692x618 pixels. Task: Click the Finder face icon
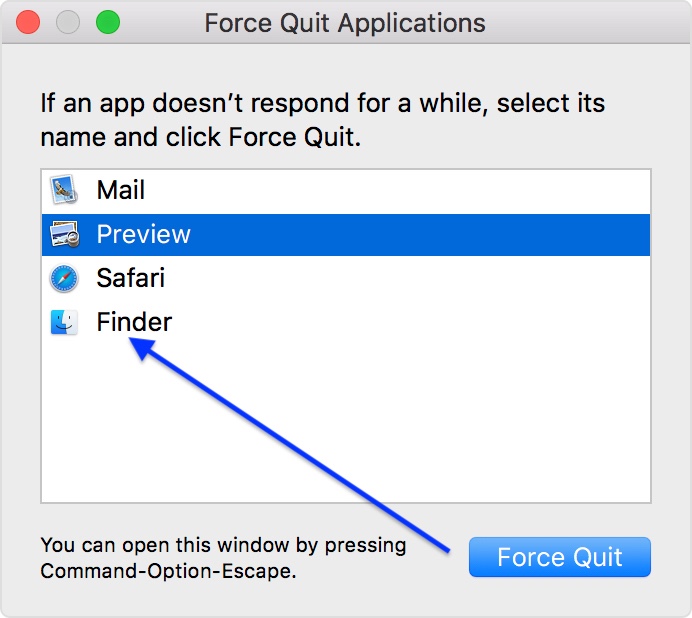[64, 322]
